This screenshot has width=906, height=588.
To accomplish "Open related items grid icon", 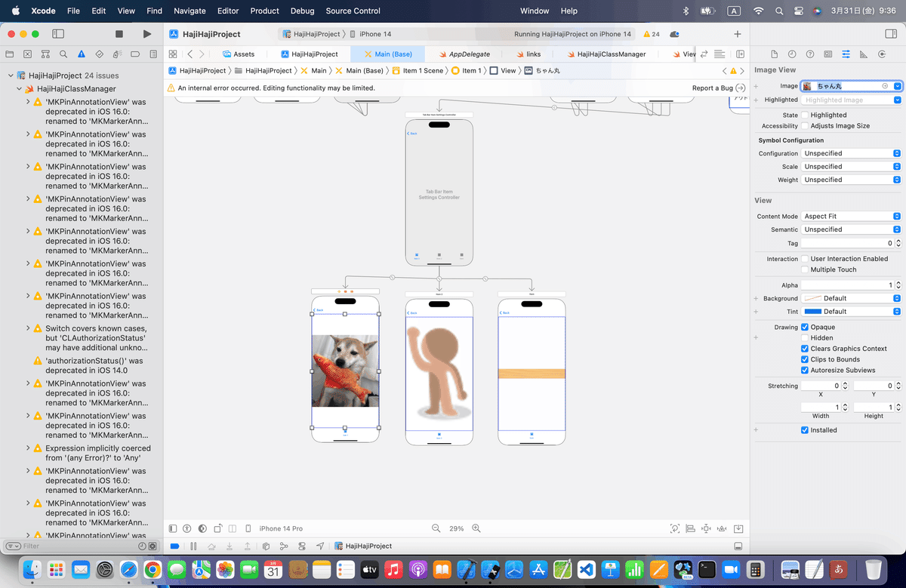I will [x=173, y=54].
